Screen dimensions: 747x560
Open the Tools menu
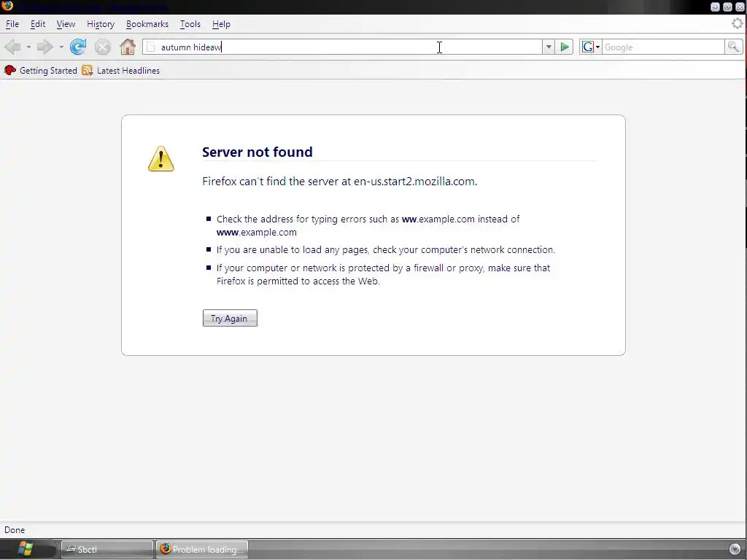pos(190,24)
